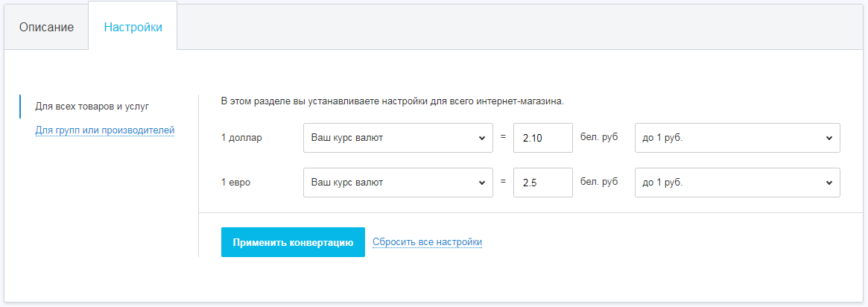
Task: Click the chevron arrow of dollar currency-source dropdown
Action: pyautogui.click(x=480, y=138)
